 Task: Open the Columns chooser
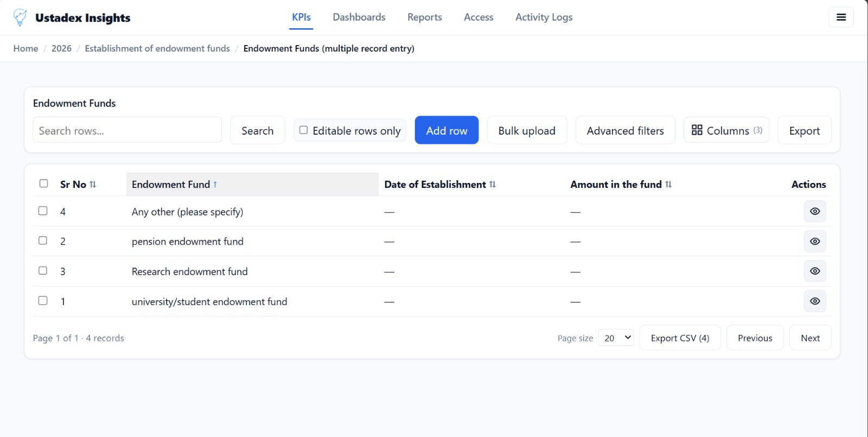coord(726,130)
